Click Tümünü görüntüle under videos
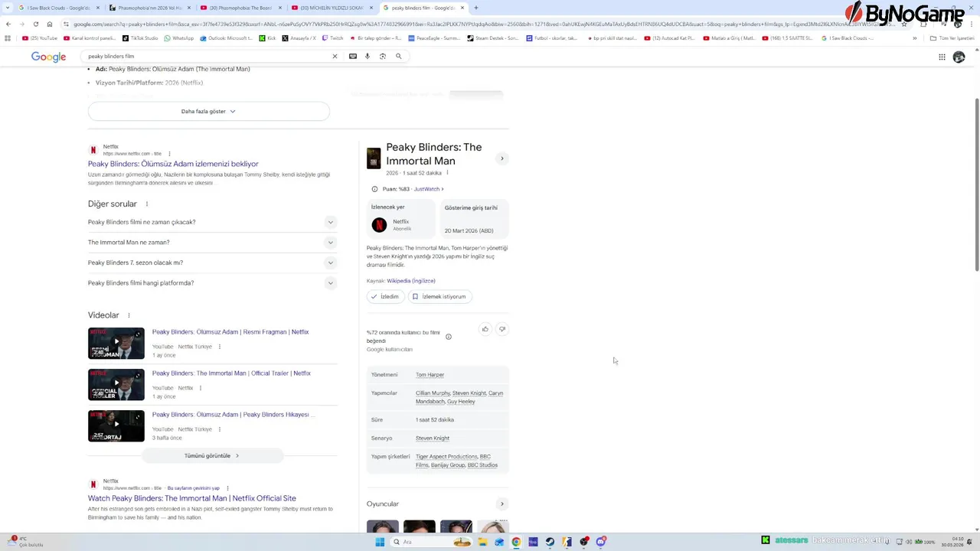Image resolution: width=980 pixels, height=551 pixels. click(212, 455)
